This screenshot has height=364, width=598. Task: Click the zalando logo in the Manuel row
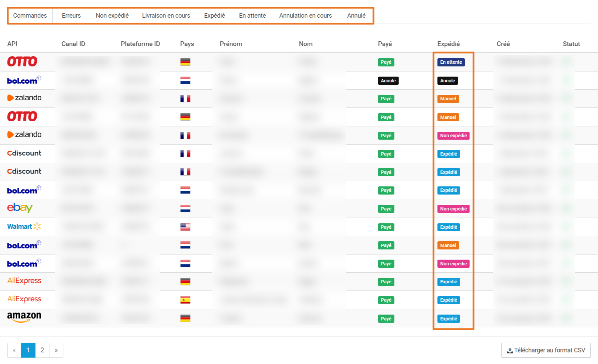pos(24,98)
